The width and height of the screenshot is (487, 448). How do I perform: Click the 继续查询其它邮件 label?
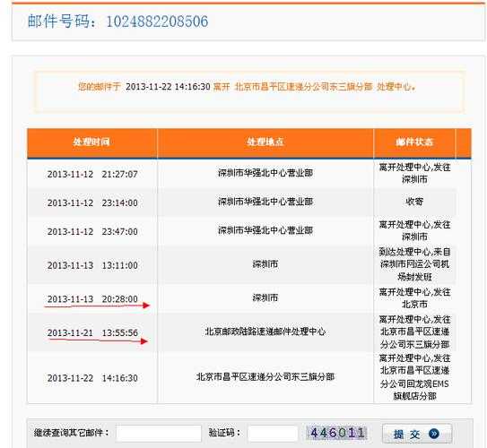(71, 432)
